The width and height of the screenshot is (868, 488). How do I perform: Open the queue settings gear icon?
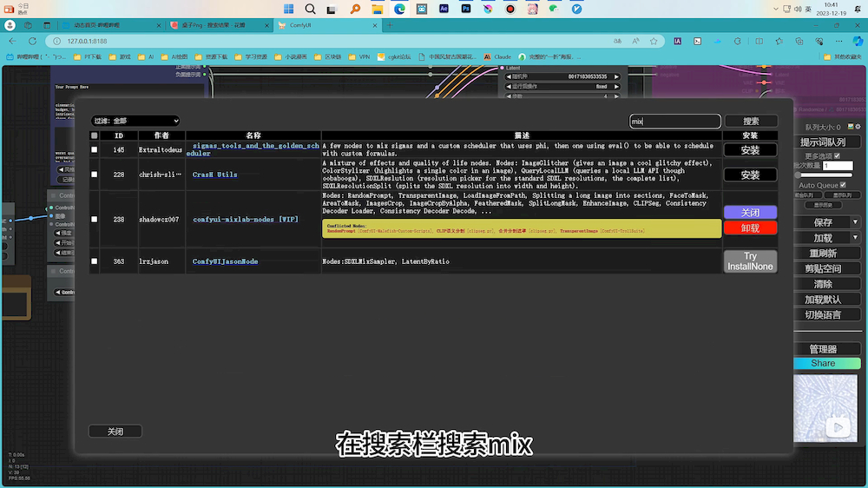pyautogui.click(x=857, y=124)
